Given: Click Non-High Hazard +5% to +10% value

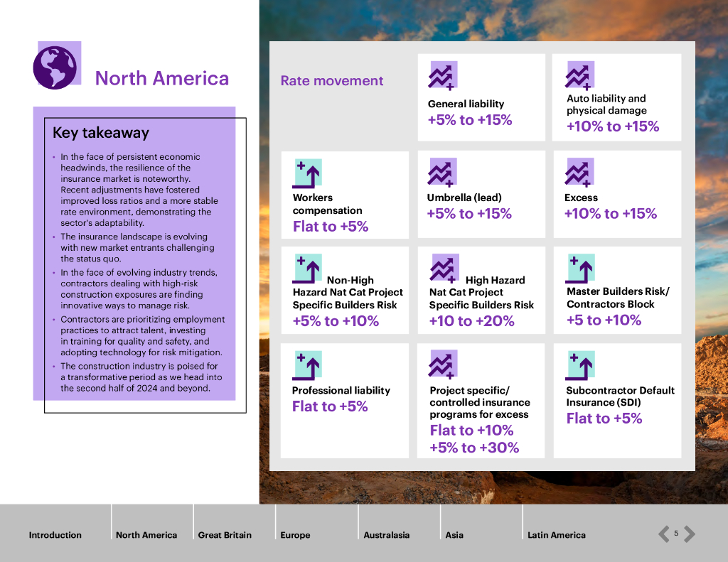Looking at the screenshot, I should click(x=336, y=321).
